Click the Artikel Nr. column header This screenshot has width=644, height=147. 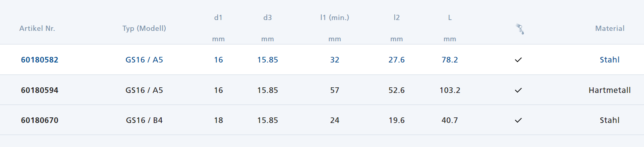click(x=37, y=28)
